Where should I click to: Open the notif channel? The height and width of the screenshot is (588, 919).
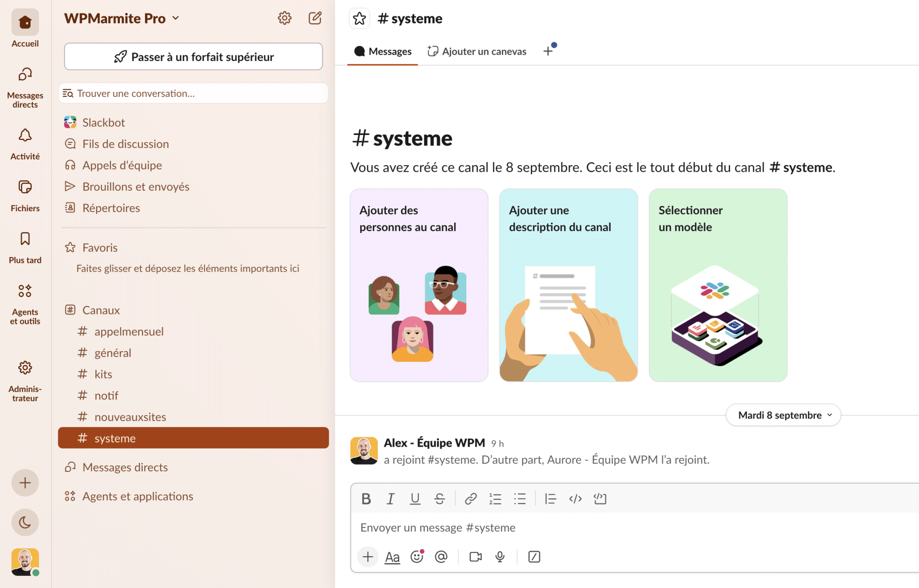coord(193,396)
